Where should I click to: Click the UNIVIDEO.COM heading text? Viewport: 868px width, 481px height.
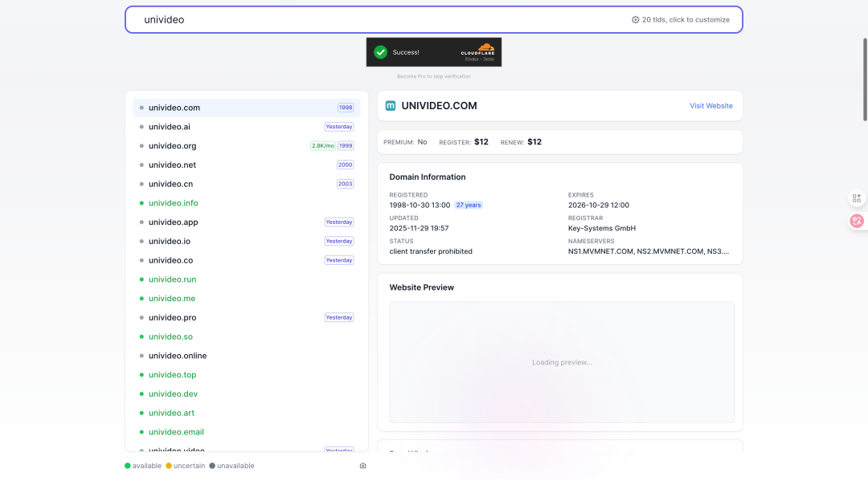439,106
